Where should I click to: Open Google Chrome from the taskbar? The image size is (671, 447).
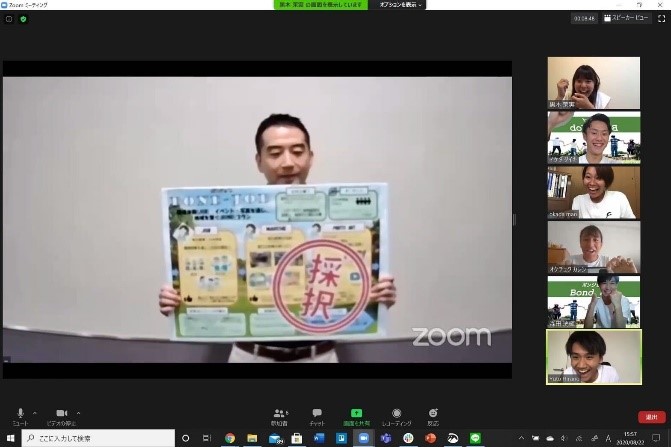230,438
